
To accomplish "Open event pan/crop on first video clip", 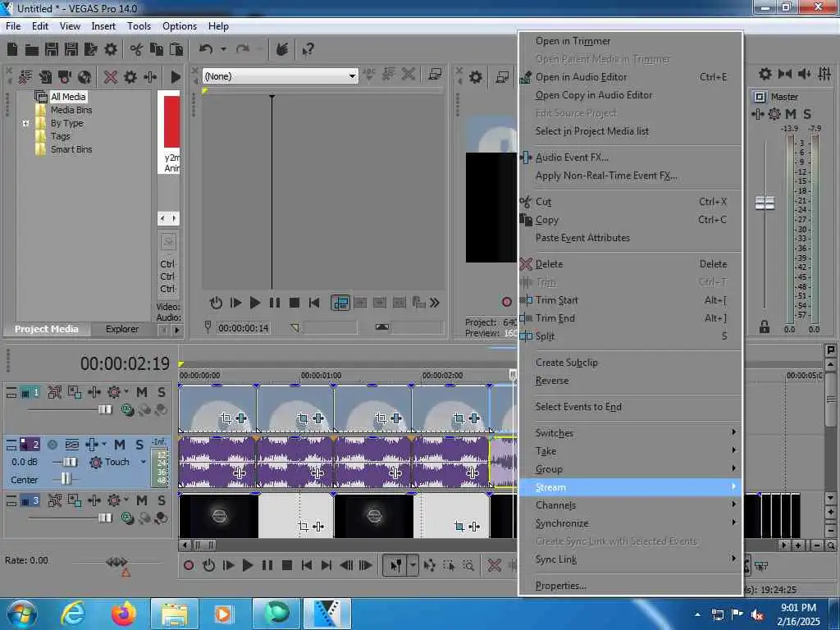I will point(226,418).
